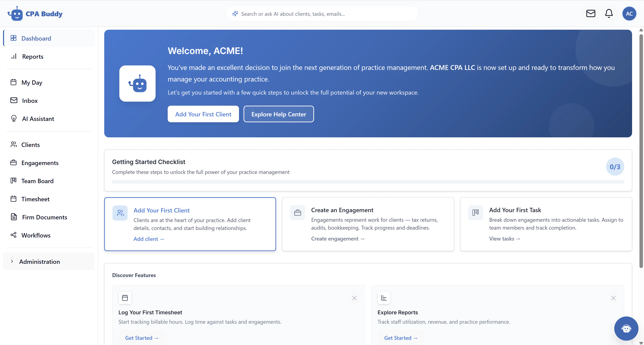Click the Clients people icon in sidebar
Screen dimensions: 644x345
point(13,144)
